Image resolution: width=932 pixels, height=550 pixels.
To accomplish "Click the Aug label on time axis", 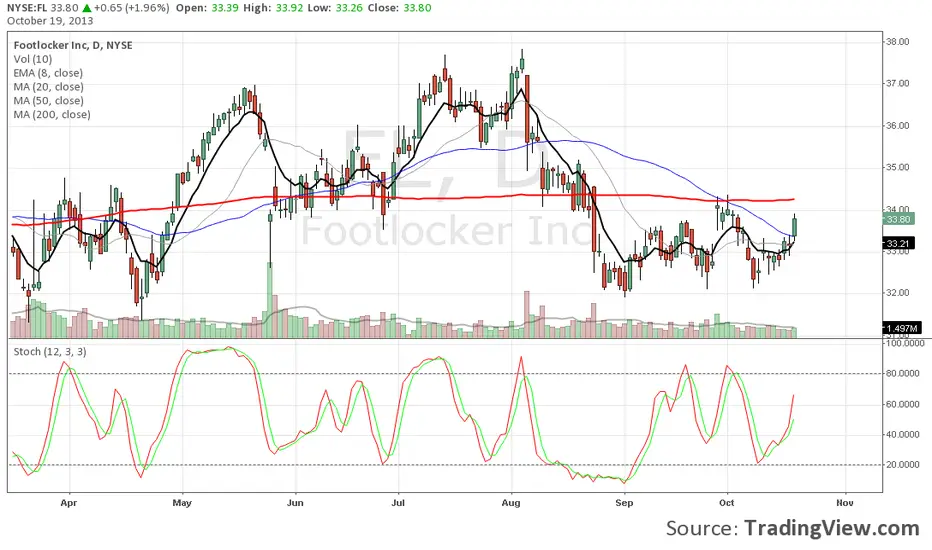I will point(511,503).
